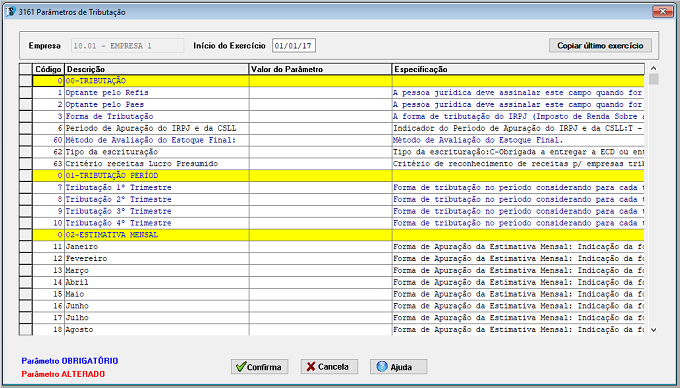Click Copiar último exercício button
The image size is (680, 388).
pyautogui.click(x=600, y=46)
